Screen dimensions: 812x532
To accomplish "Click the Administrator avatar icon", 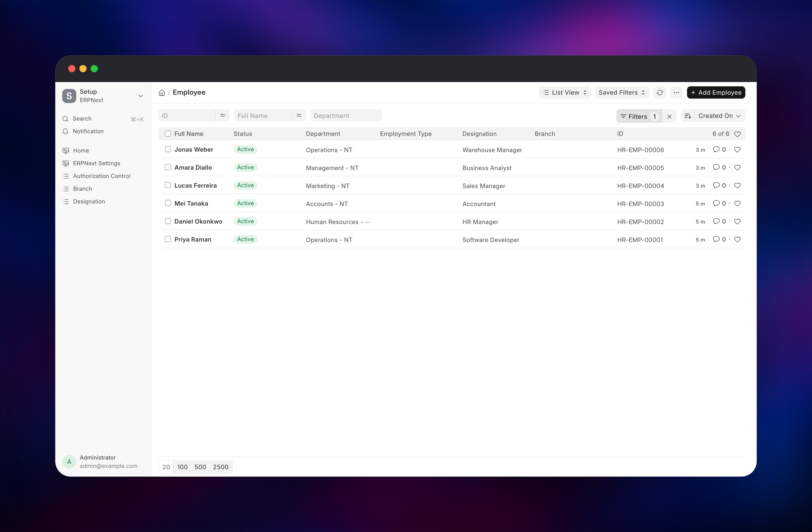I will point(69,462).
